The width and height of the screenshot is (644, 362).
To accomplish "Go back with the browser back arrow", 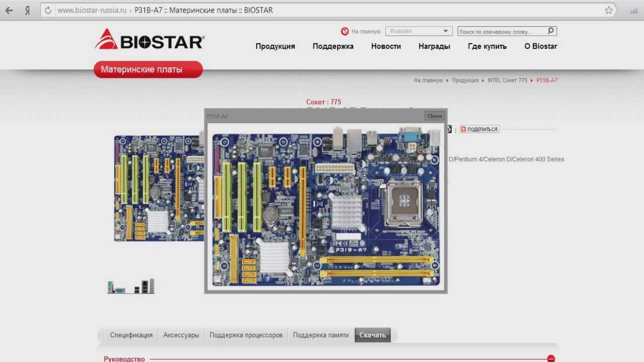I will click(9, 10).
